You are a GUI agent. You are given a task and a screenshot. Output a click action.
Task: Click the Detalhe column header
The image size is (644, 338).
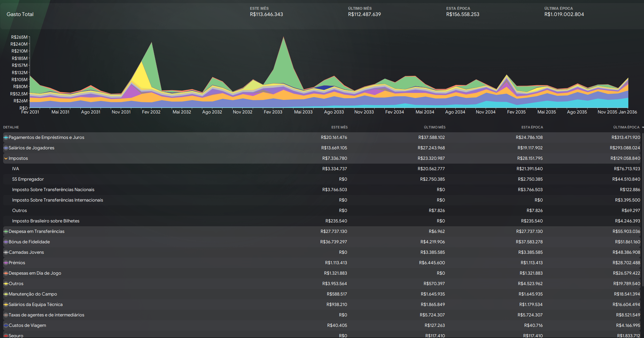point(11,127)
